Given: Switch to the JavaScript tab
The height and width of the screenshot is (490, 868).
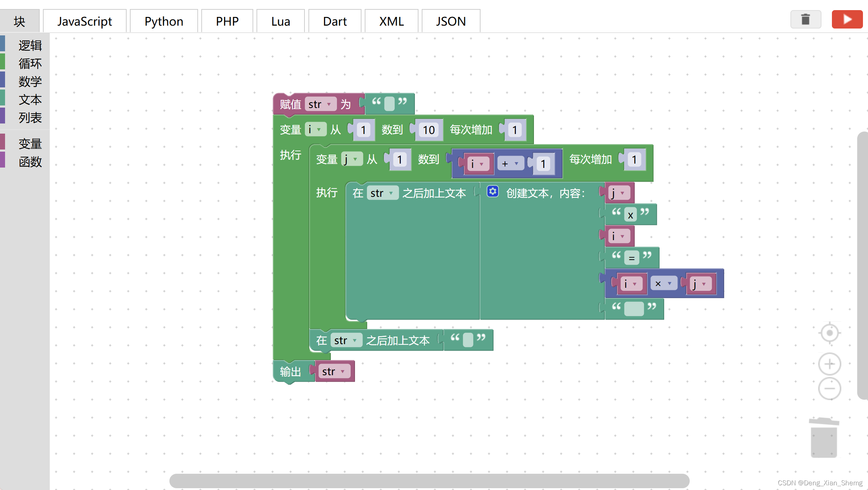Looking at the screenshot, I should point(84,21).
